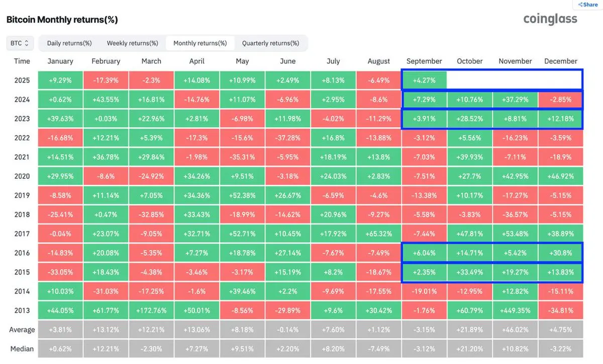Click the September 2025 +4.27% cell
The width and height of the screenshot is (603, 364).
coord(424,80)
